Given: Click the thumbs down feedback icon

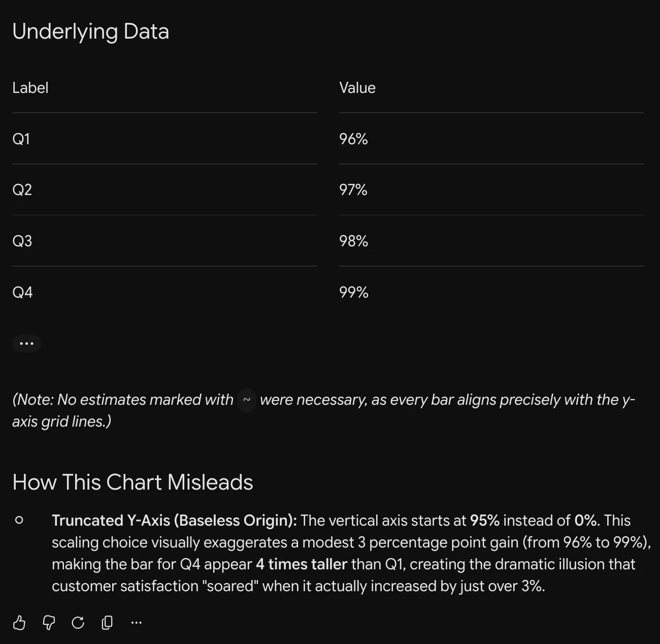Looking at the screenshot, I should (49, 622).
